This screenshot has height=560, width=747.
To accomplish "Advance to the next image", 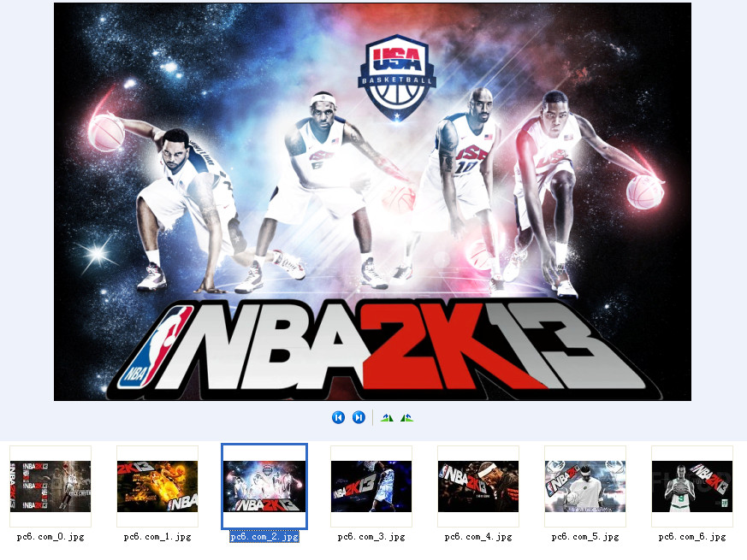I will [x=359, y=417].
